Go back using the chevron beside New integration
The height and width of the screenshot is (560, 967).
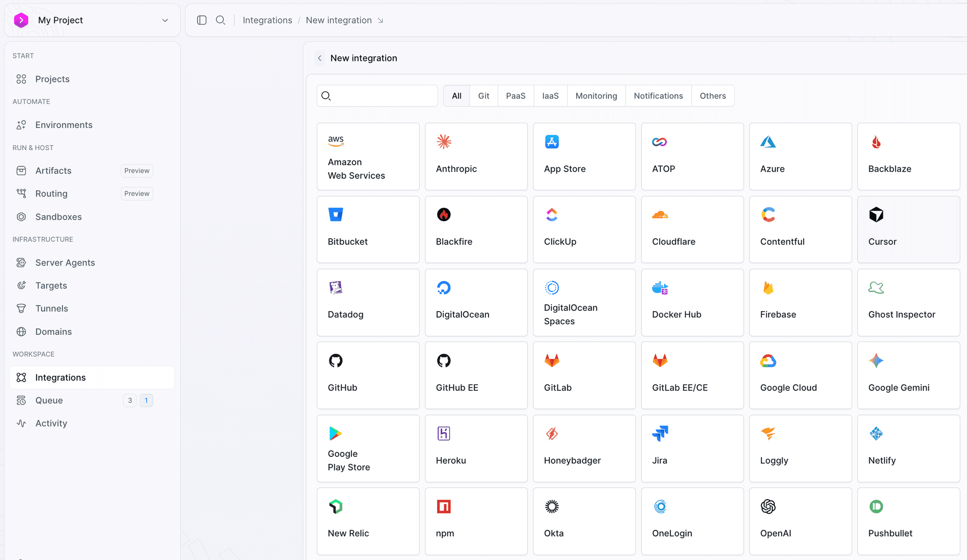(x=320, y=58)
